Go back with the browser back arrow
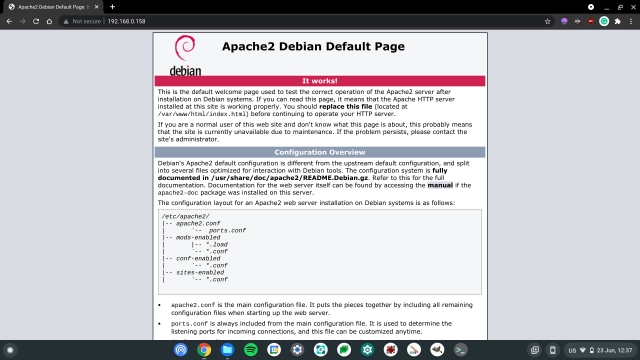 point(9,21)
